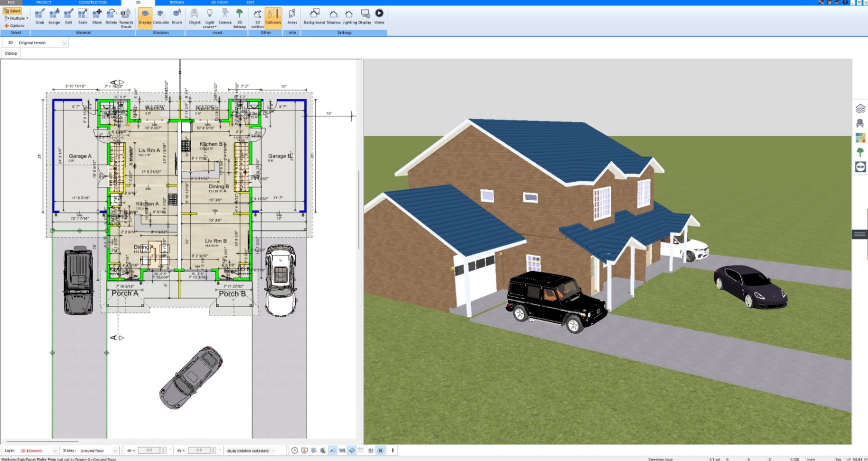Choose the Edit material tool
The image size is (868, 461).
pos(69,17)
